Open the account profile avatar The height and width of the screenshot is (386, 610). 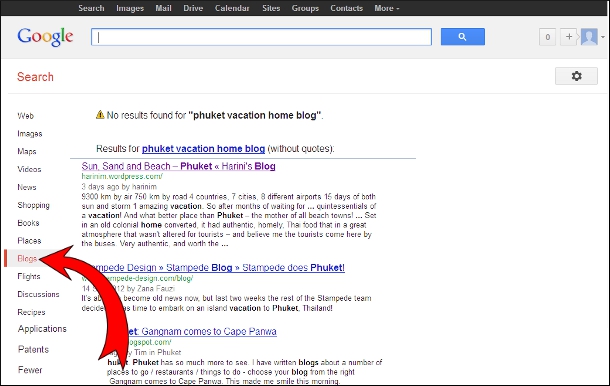click(x=589, y=37)
